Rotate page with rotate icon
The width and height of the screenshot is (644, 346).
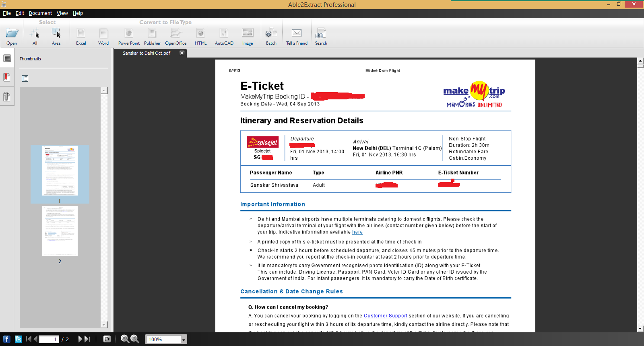click(x=107, y=339)
